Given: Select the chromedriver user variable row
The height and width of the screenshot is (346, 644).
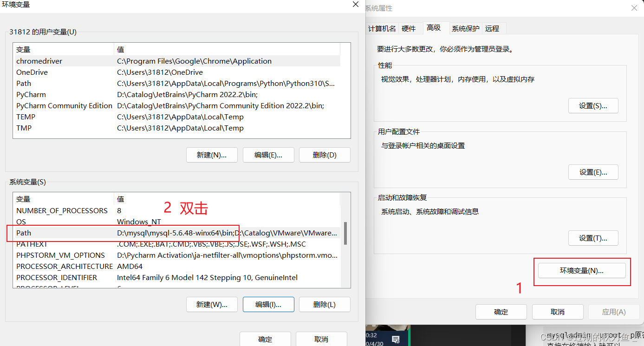Looking at the screenshot, I should click(176, 61).
